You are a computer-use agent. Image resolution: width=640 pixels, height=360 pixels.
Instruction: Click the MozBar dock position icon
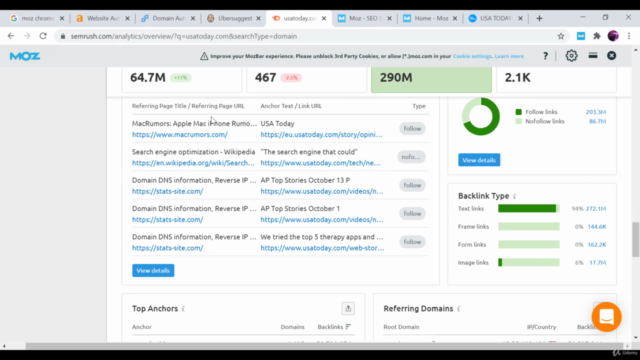pos(593,56)
